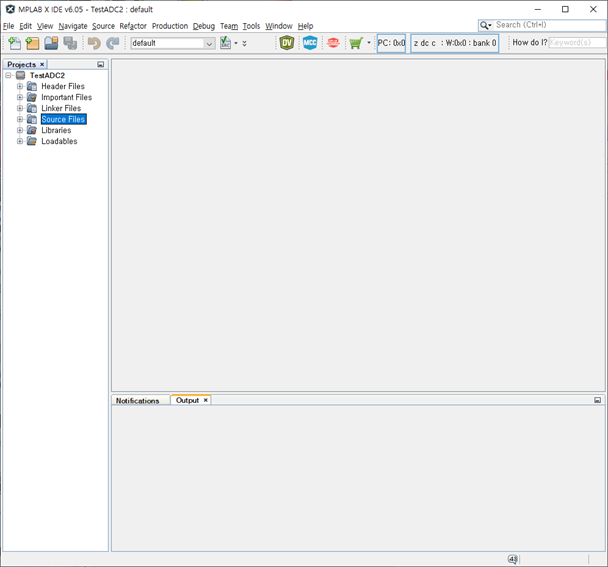Viewport: 608px width, 567px height.
Task: Select the TestADC2 project label
Action: [47, 75]
